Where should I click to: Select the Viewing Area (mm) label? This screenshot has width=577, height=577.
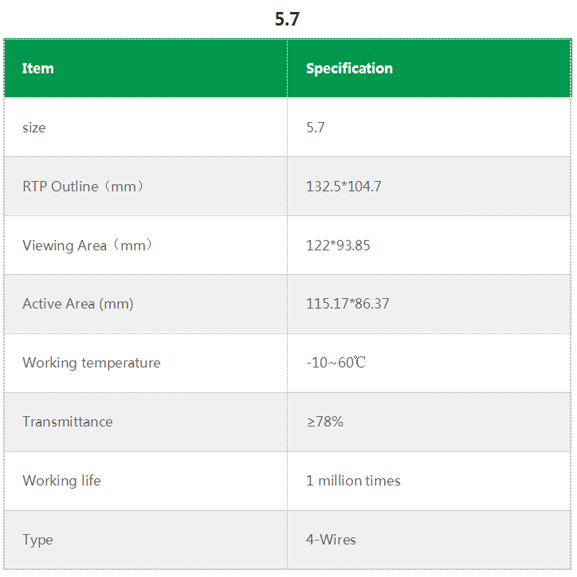(88, 245)
